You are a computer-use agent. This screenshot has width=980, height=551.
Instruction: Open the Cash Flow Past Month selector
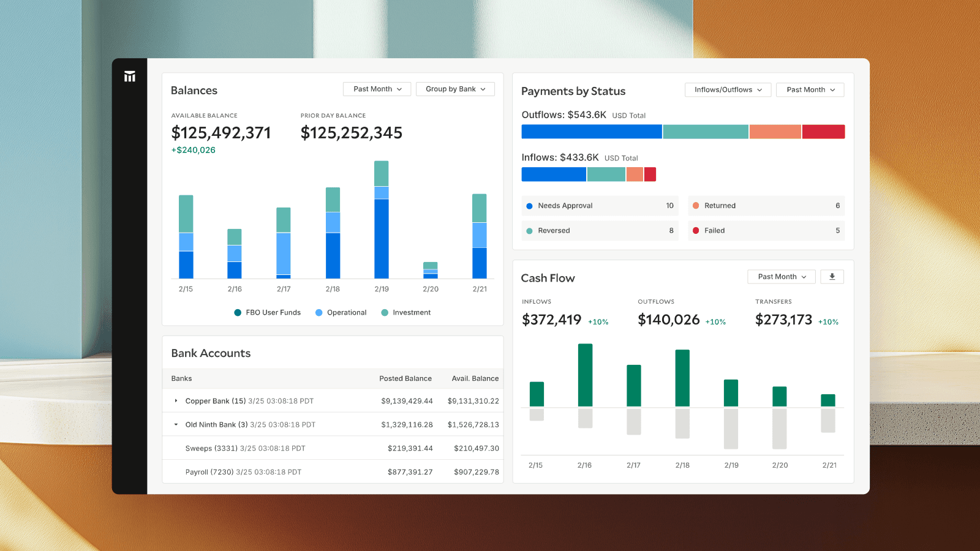coord(781,277)
